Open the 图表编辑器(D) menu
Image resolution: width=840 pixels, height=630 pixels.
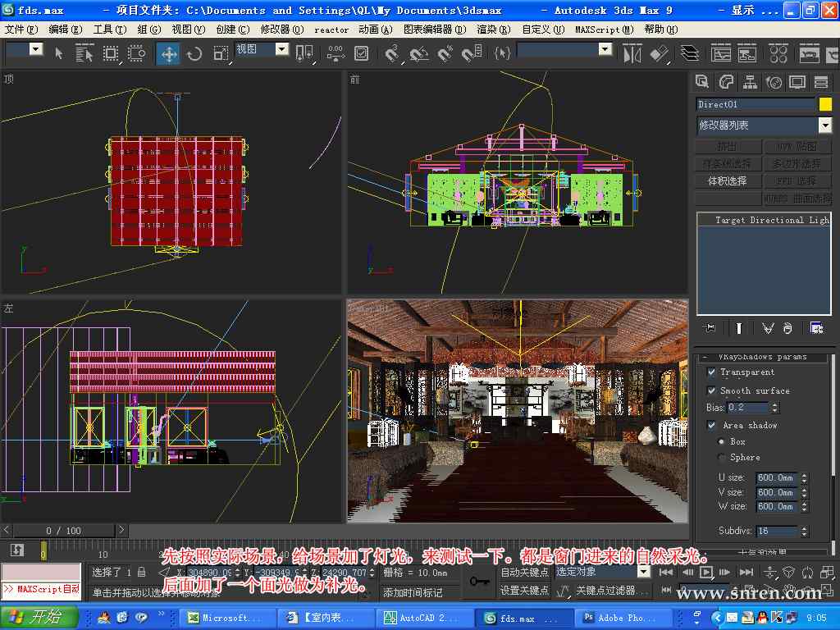click(x=435, y=30)
